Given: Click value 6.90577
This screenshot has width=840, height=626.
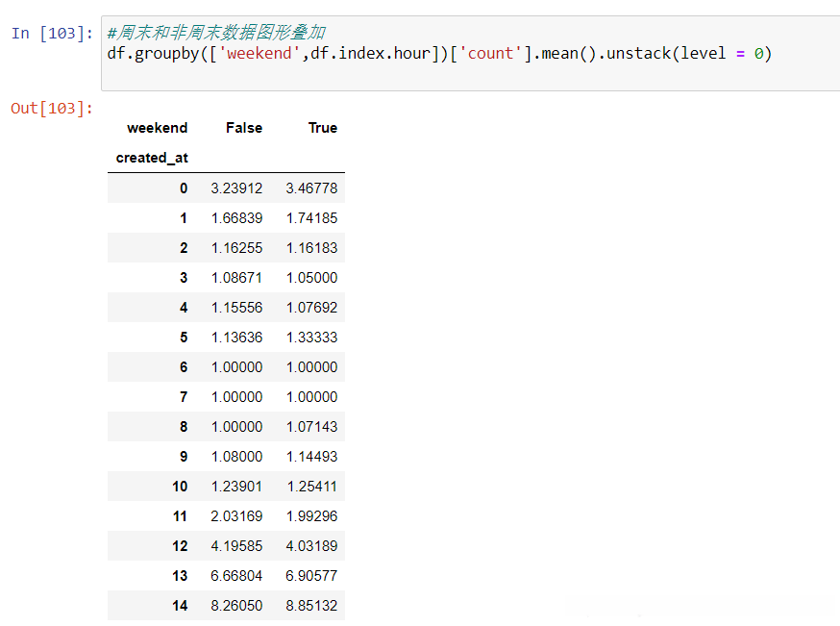Looking at the screenshot, I should point(311,576).
